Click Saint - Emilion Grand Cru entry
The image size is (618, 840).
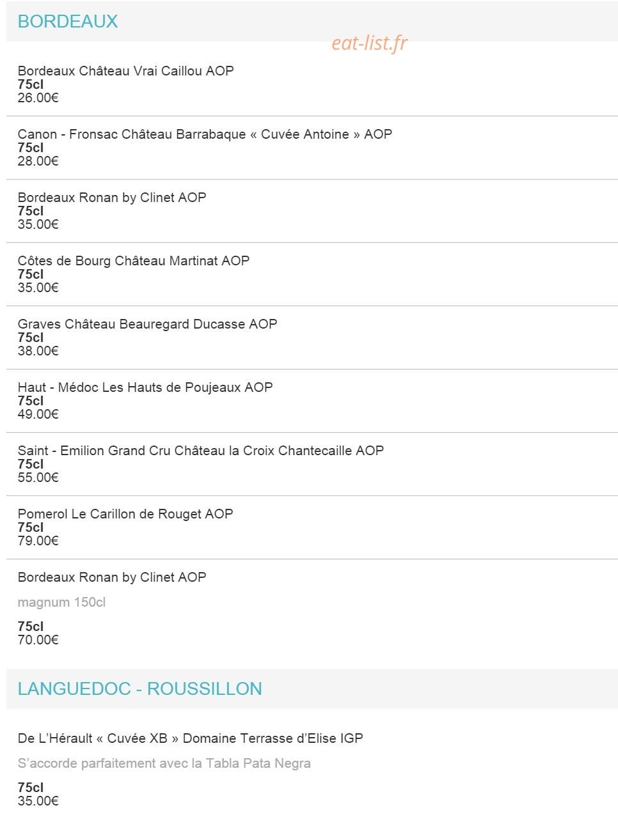201,451
